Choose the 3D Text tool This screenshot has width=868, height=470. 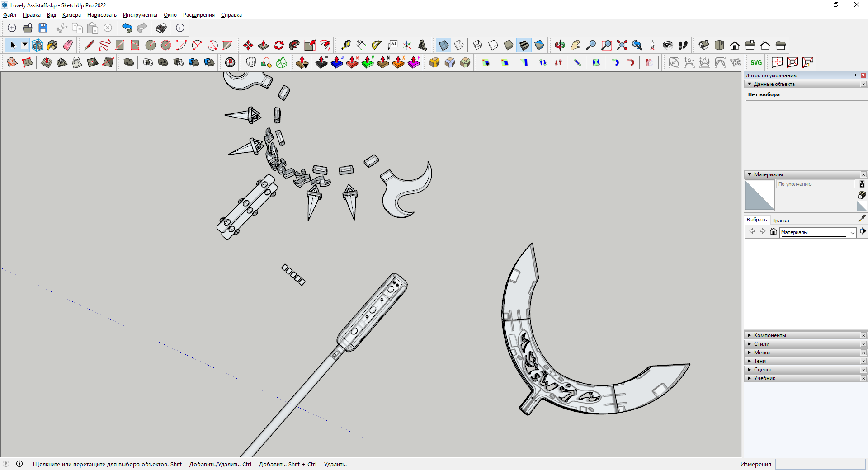(423, 45)
